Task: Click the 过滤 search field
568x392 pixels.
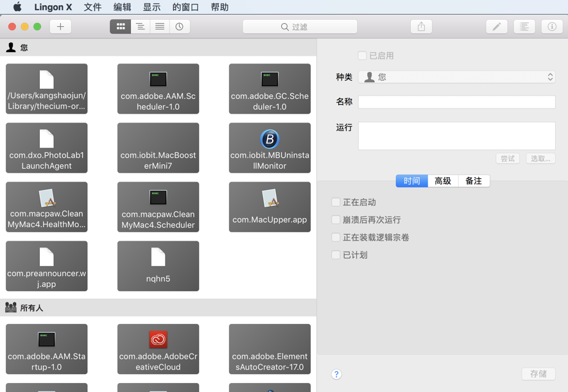Action: click(x=300, y=27)
